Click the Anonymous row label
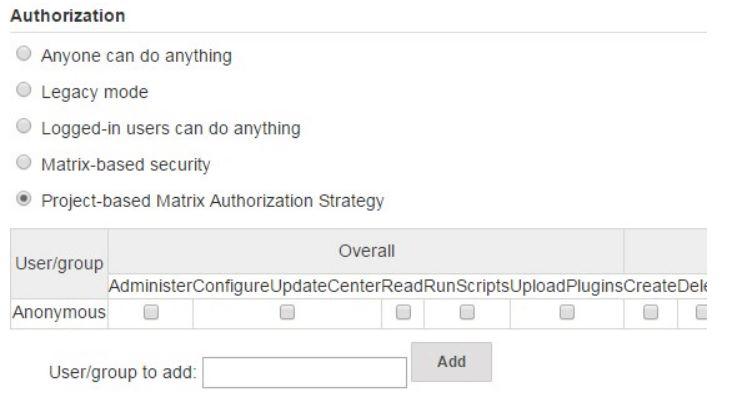 click(58, 313)
